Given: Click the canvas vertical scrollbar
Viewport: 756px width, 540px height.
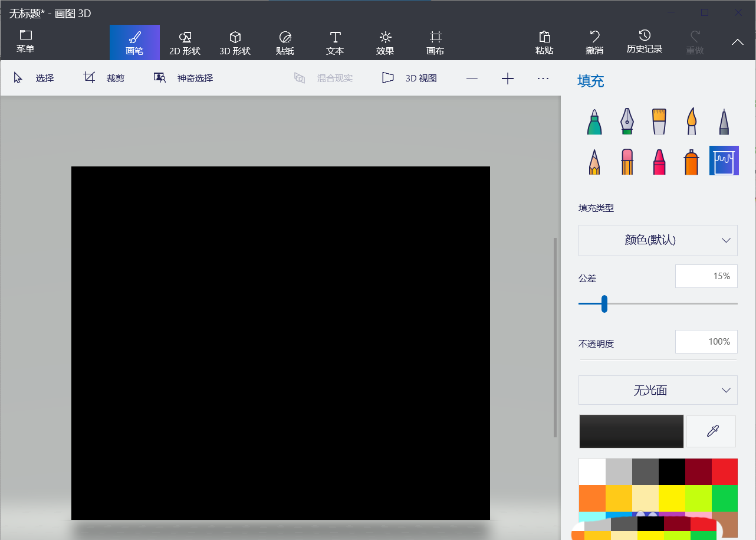Looking at the screenshot, I should point(555,337).
